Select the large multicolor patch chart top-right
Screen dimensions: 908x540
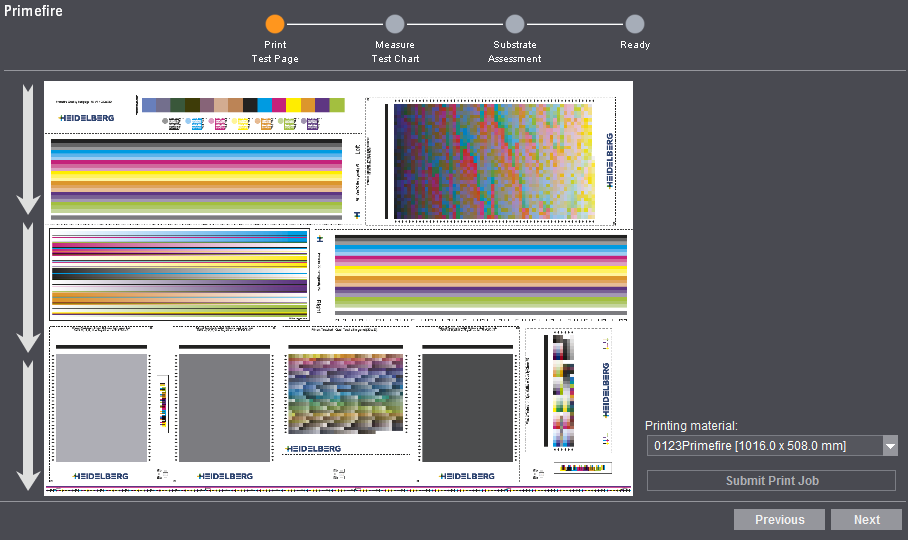click(x=494, y=160)
